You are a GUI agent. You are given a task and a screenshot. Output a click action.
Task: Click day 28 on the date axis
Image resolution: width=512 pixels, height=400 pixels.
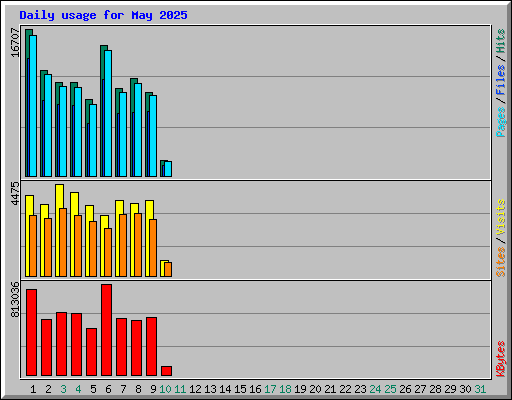click(x=435, y=389)
